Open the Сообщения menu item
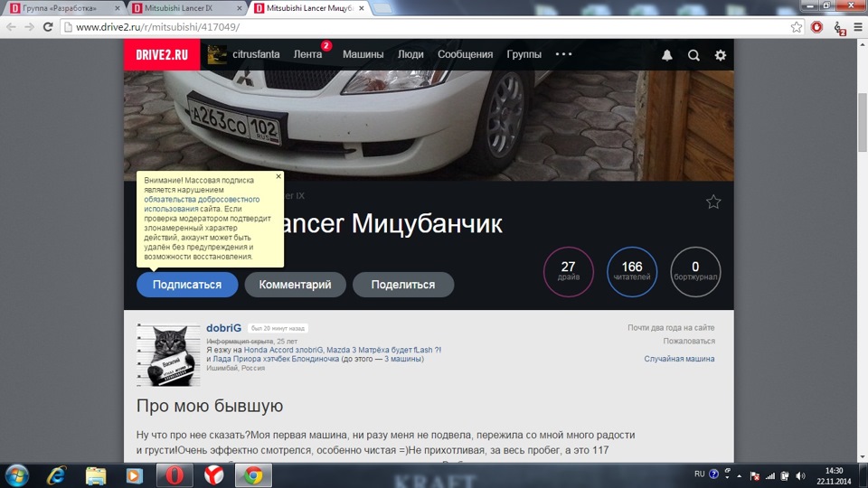The image size is (868, 488). (x=465, y=54)
